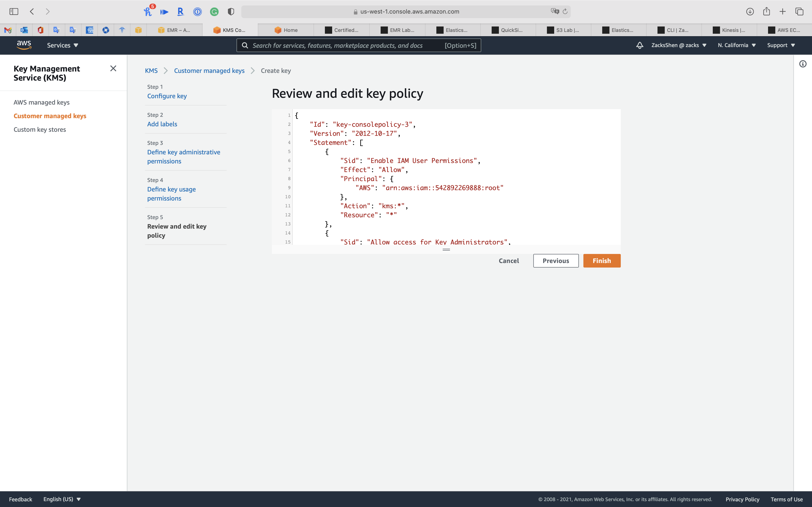Switch to the EMR Lab browser tab
The width and height of the screenshot is (812, 507).
coord(398,30)
